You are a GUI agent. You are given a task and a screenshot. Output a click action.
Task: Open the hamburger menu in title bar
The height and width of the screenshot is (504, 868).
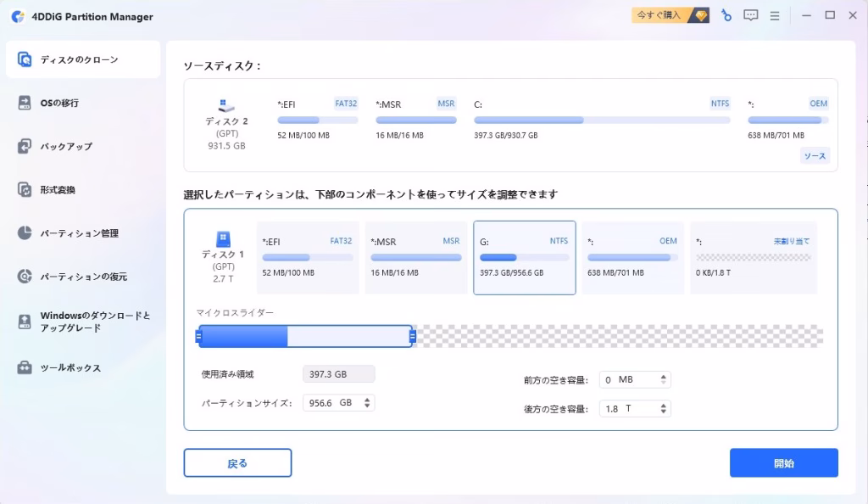pos(775,16)
